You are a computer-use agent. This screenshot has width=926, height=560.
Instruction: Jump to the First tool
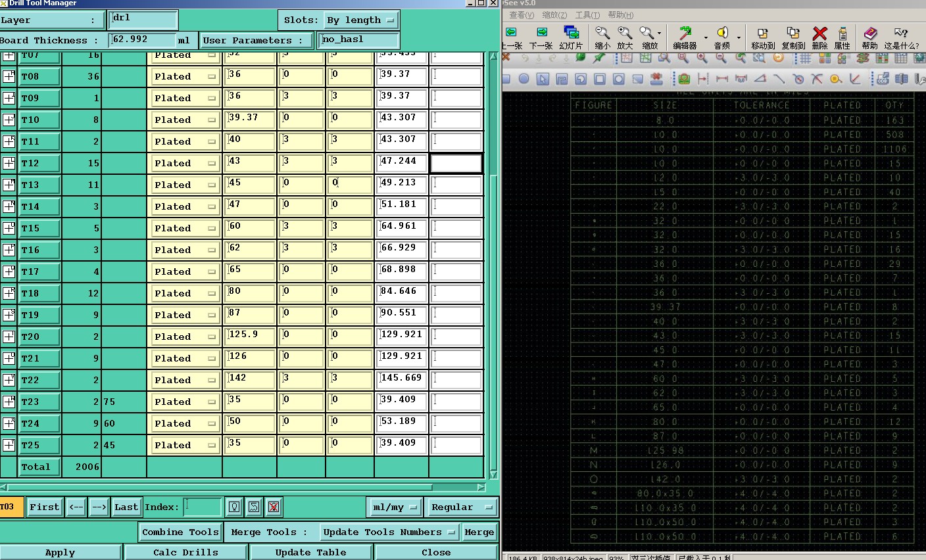tap(45, 507)
